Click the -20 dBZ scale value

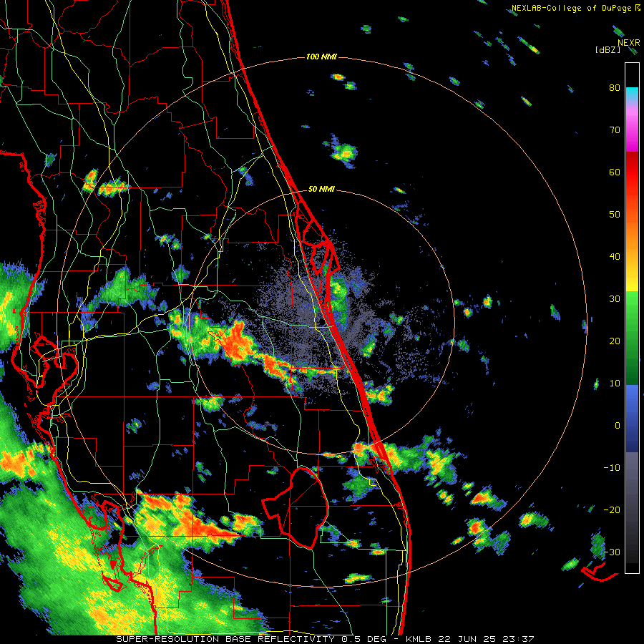click(x=612, y=509)
